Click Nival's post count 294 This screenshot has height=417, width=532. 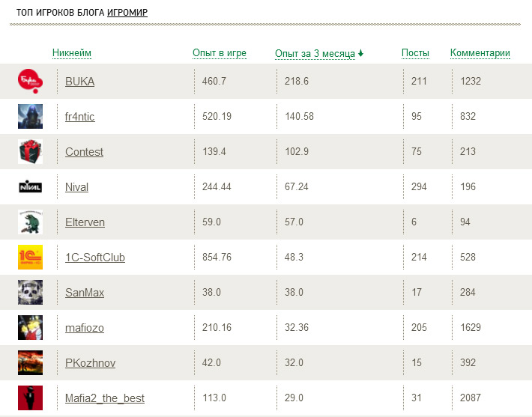(x=419, y=187)
